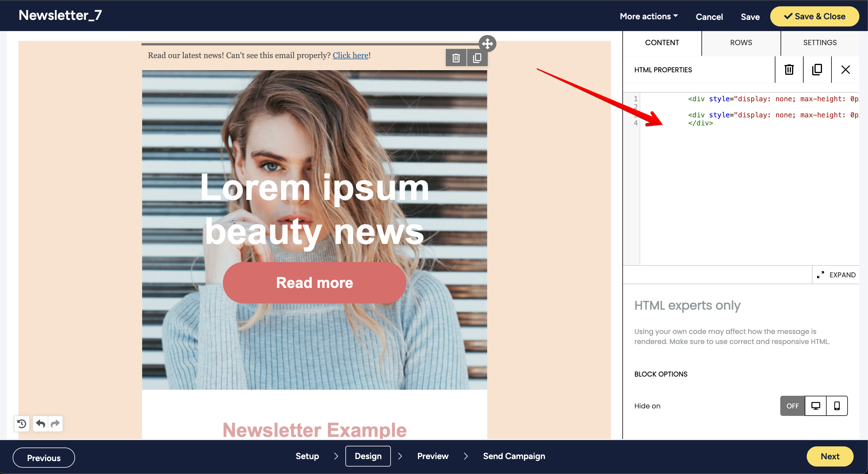Open the edit history icon

(x=22, y=423)
